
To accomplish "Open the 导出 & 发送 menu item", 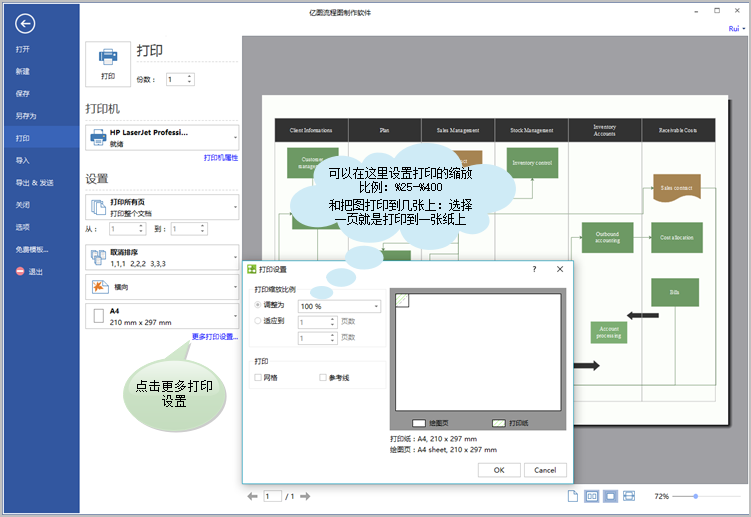I will point(34,183).
